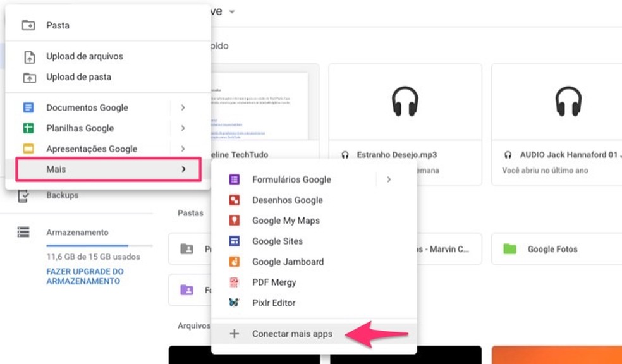Screen dimensions: 622x364
Task: Expand the Documentos Google submenu arrow
Action: click(183, 107)
